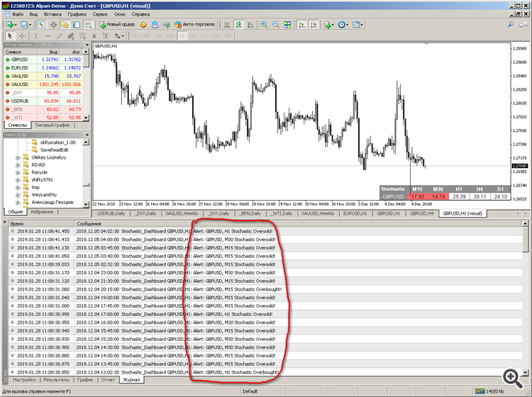The image size is (532, 397).
Task: Switch to the Отчет tab in tester
Action: (108, 380)
